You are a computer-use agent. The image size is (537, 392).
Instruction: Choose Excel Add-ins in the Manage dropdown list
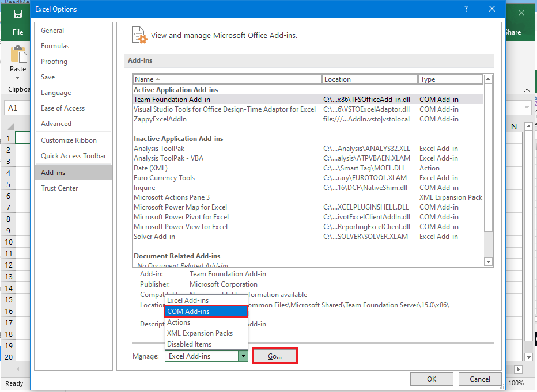pos(206,300)
